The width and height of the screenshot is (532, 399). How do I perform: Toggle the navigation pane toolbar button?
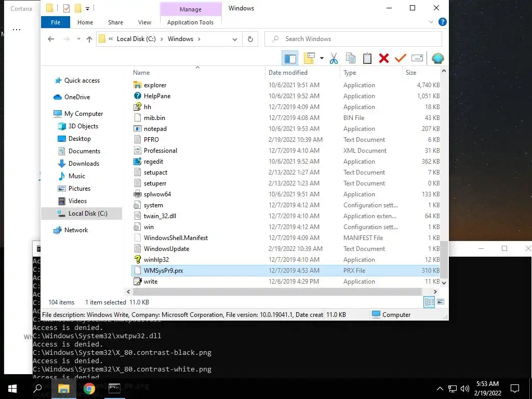tap(290, 58)
